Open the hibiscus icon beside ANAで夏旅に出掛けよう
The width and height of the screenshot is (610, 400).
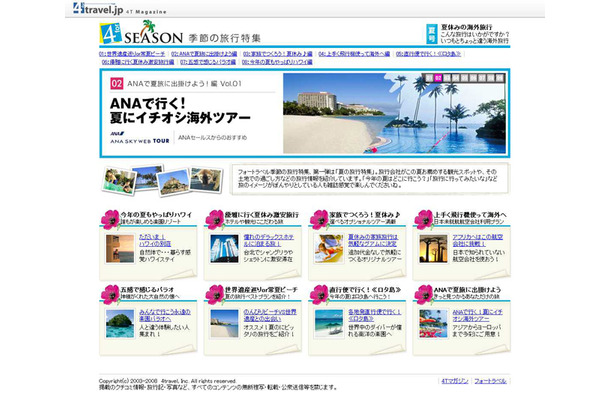click(x=424, y=295)
